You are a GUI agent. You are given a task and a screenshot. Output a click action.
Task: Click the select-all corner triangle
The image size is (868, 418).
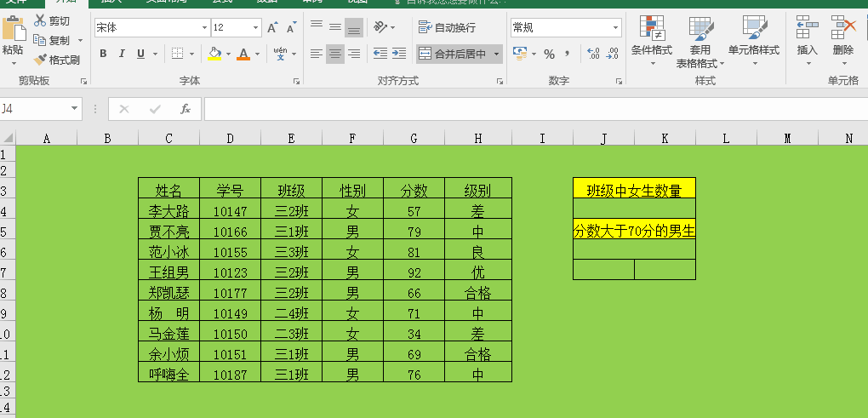(8, 139)
